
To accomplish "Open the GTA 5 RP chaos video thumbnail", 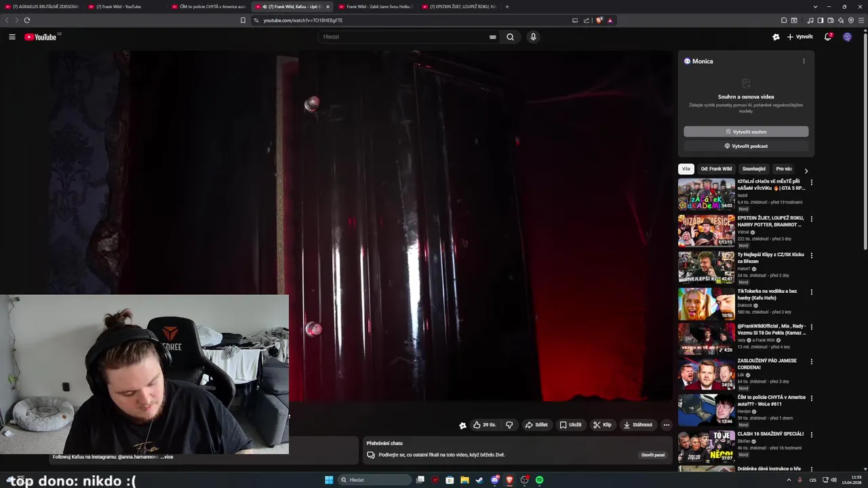I will pyautogui.click(x=706, y=194).
